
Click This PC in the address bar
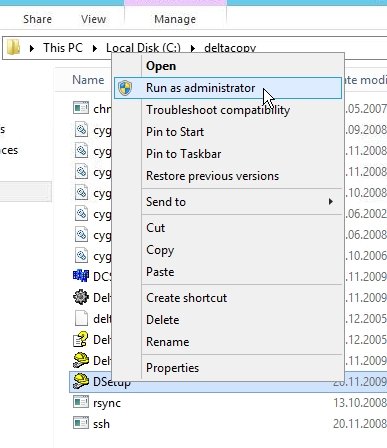[63, 48]
